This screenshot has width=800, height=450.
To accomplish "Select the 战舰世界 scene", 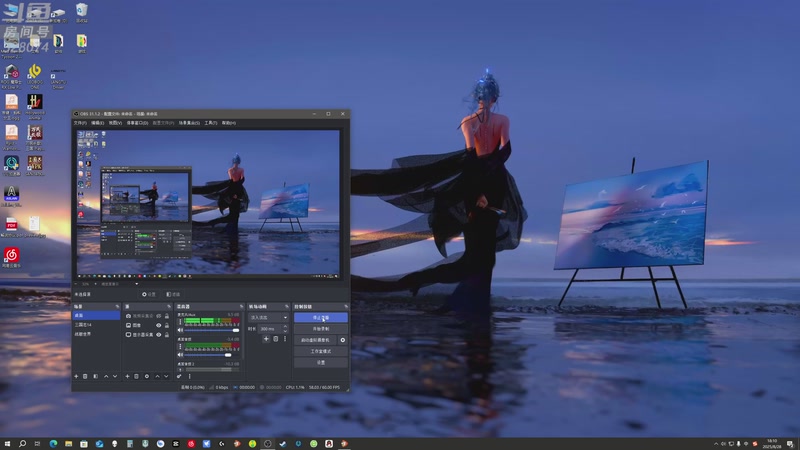I will pos(96,334).
